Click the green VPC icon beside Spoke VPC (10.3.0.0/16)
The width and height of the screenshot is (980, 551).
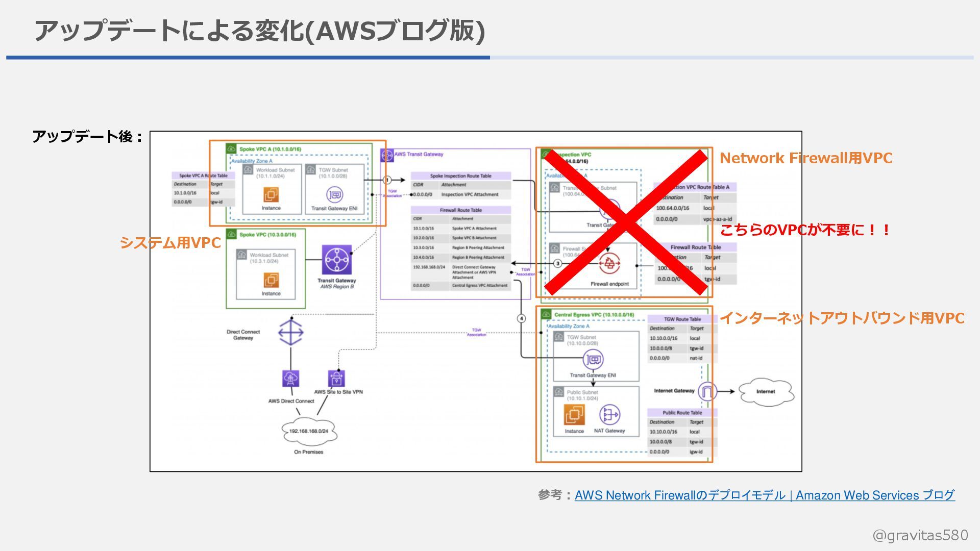tap(231, 235)
